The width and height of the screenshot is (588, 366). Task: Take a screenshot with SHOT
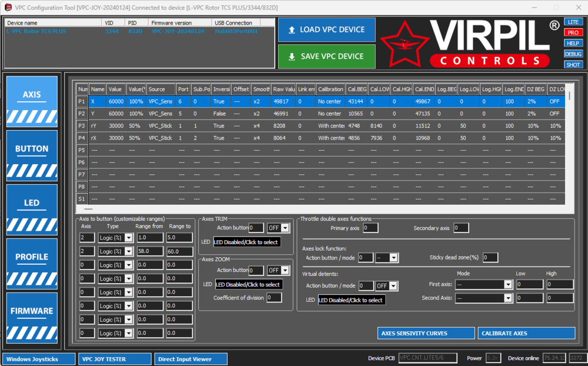(x=573, y=64)
